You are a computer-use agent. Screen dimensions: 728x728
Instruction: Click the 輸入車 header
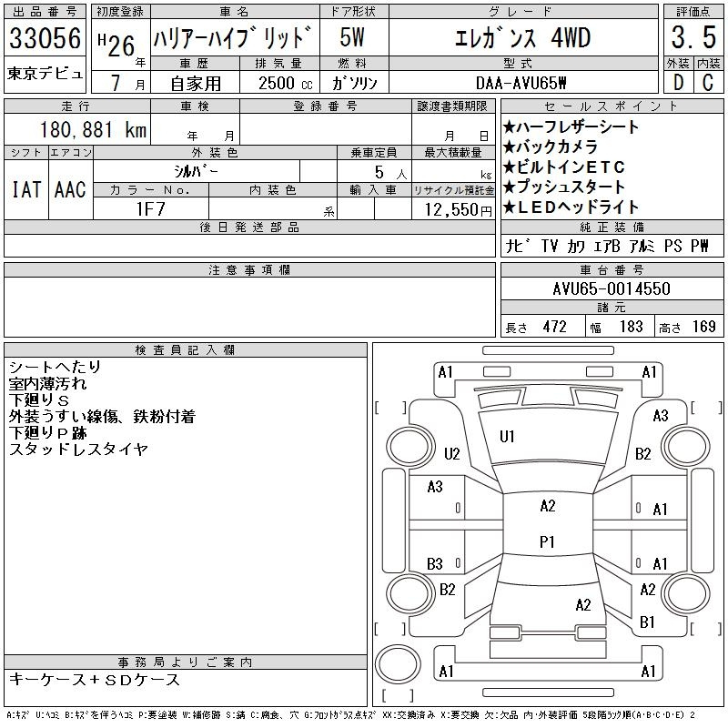[x=374, y=190]
